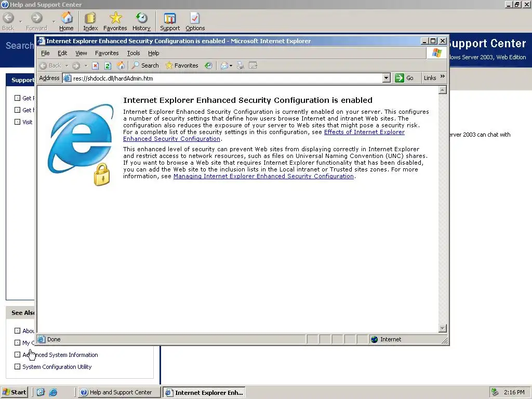The image size is (532, 399).
Task: Switch to Help and Support Center taskbar button
Action: click(119, 392)
